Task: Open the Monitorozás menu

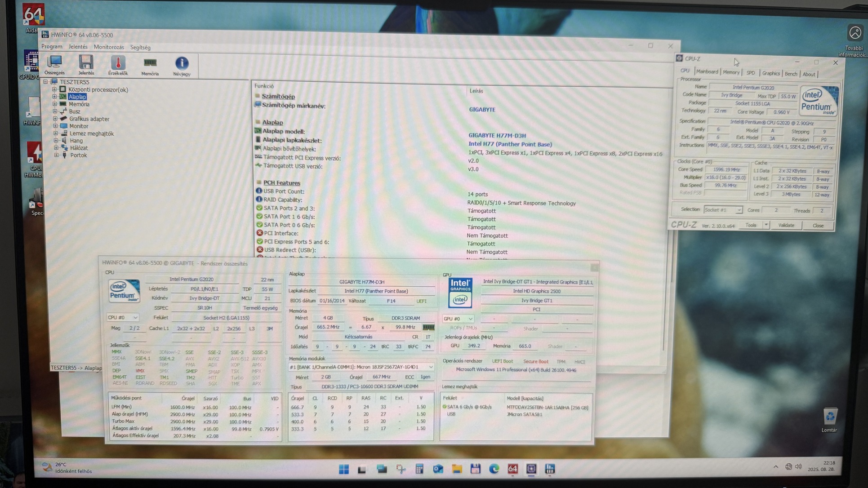Action: 109,47
